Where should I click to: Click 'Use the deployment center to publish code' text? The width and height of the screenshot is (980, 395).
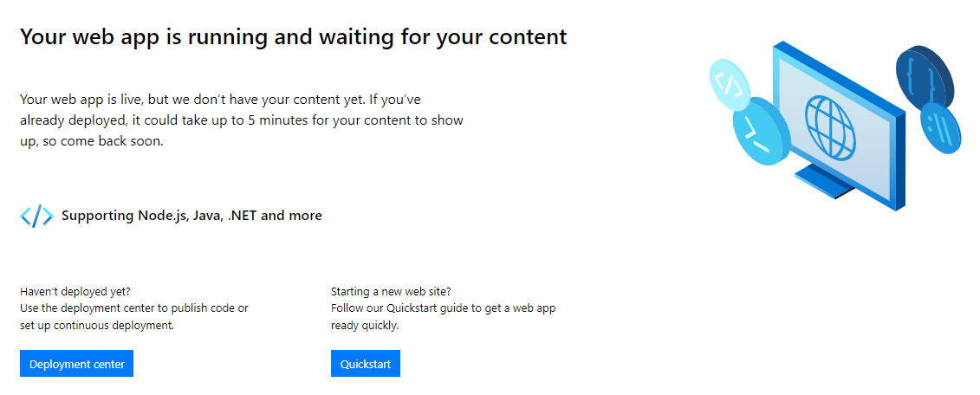(x=134, y=308)
